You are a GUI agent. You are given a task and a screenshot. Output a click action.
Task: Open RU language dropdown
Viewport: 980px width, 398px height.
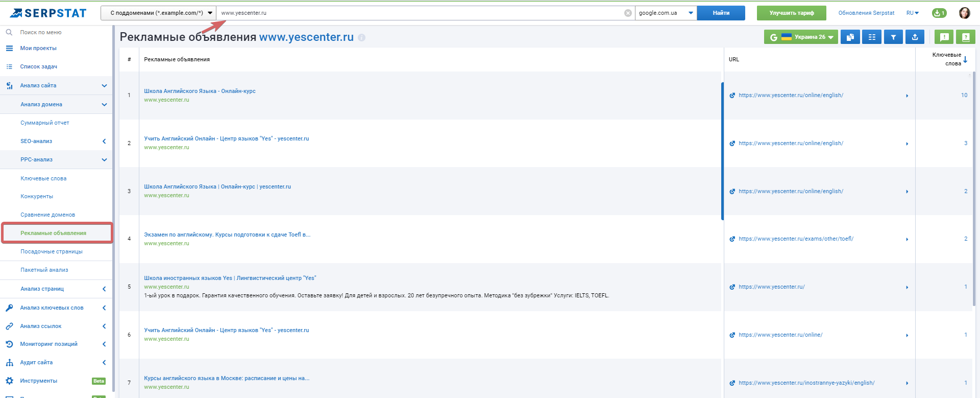[913, 13]
